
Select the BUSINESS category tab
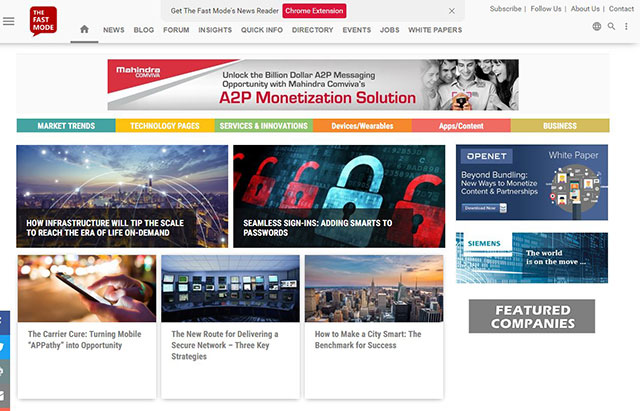(560, 126)
